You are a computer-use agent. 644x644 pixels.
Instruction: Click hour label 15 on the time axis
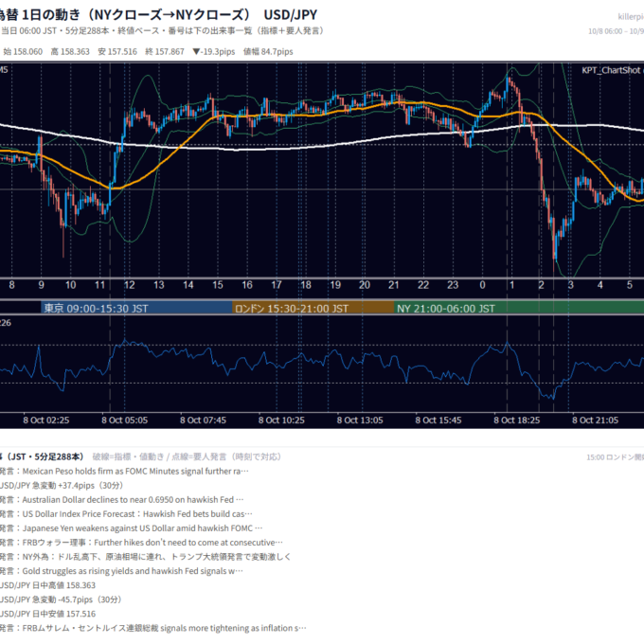click(218, 285)
